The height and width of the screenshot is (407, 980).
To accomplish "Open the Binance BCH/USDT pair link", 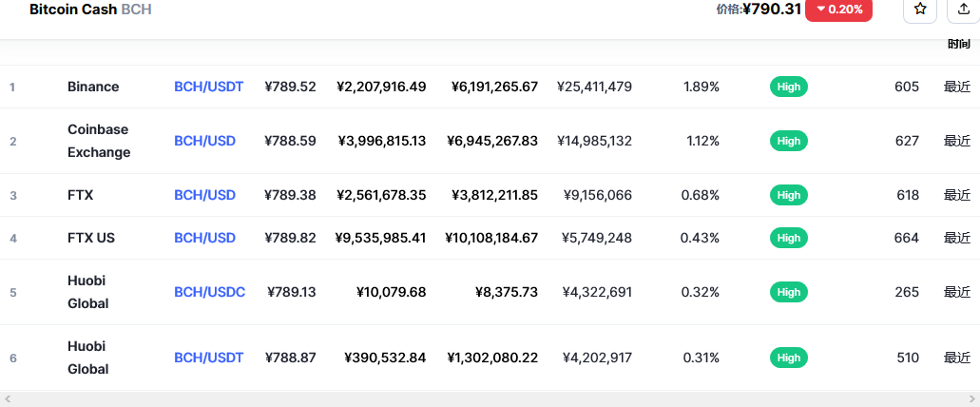I will coord(208,87).
